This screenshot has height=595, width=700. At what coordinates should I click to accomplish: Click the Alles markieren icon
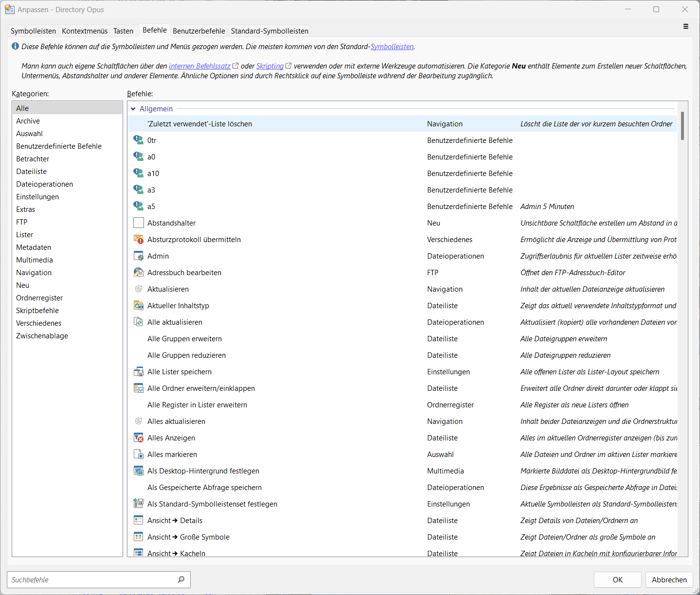pos(139,454)
